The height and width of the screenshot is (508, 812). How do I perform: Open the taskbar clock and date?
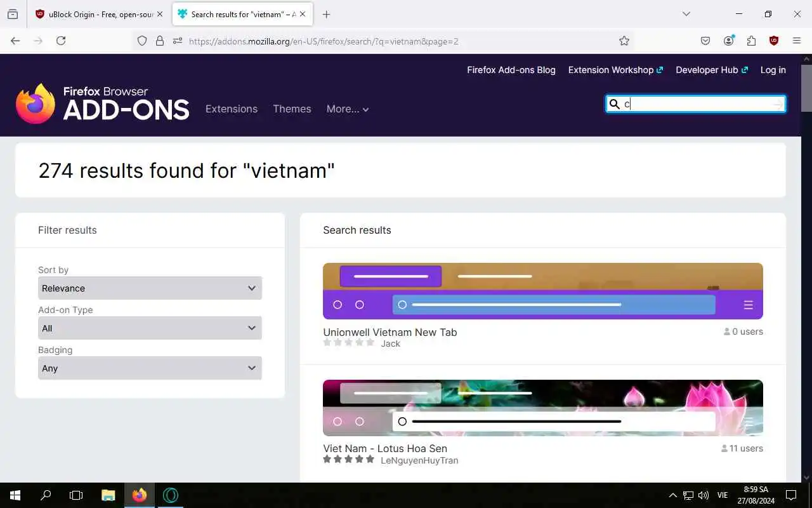(756, 495)
